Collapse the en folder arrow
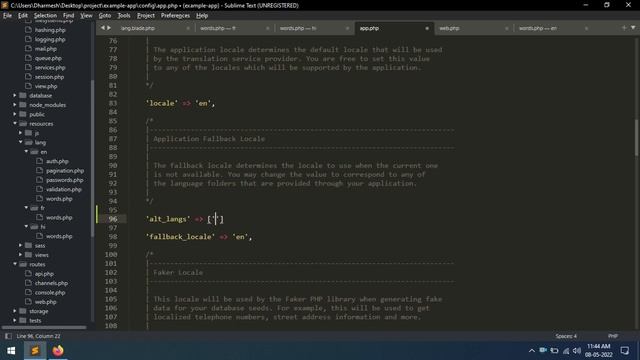Viewport: 640px width, 360px height. pyautogui.click(x=26, y=151)
